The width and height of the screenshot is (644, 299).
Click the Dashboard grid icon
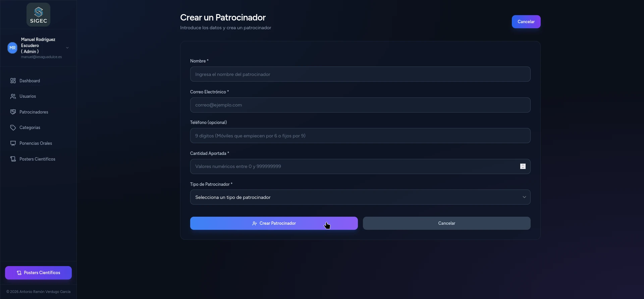(x=13, y=81)
